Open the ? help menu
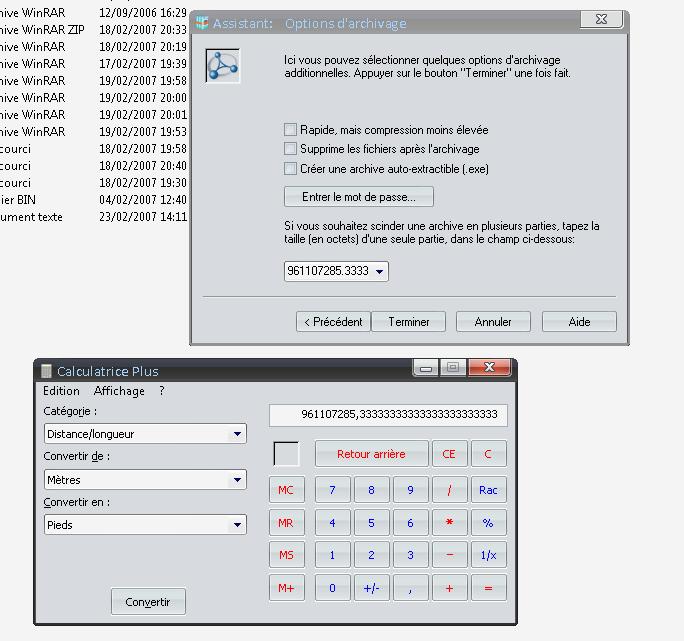Image resolution: width=684 pixels, height=641 pixels. coord(162,391)
